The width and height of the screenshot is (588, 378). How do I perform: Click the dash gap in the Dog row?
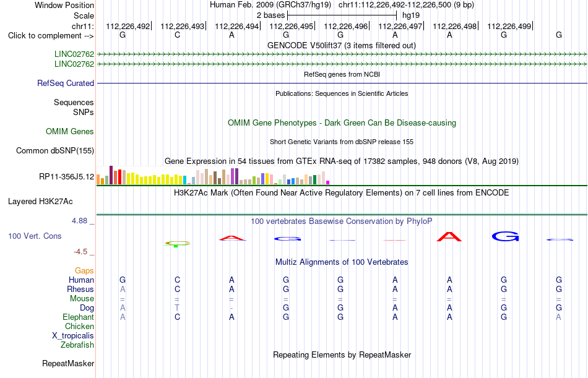(231, 308)
